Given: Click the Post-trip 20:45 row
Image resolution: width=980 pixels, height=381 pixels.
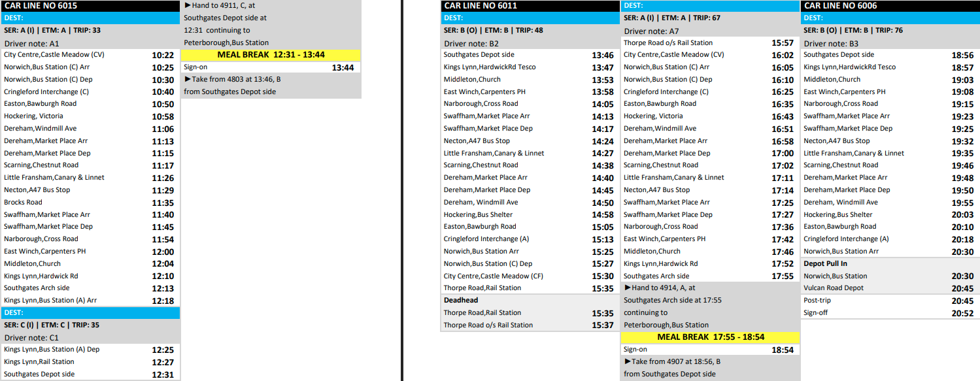Looking at the screenshot, I should click(x=890, y=301).
